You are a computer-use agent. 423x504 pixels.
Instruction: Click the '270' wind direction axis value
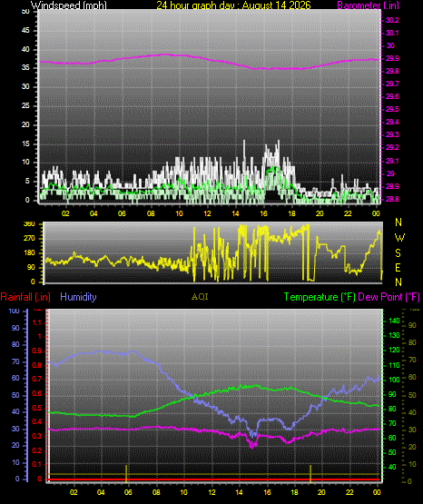click(x=29, y=239)
